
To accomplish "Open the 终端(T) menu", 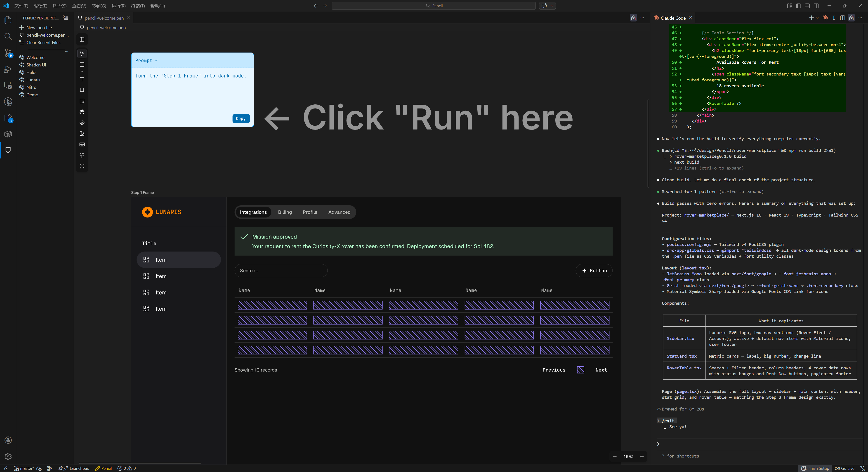I will pyautogui.click(x=138, y=6).
